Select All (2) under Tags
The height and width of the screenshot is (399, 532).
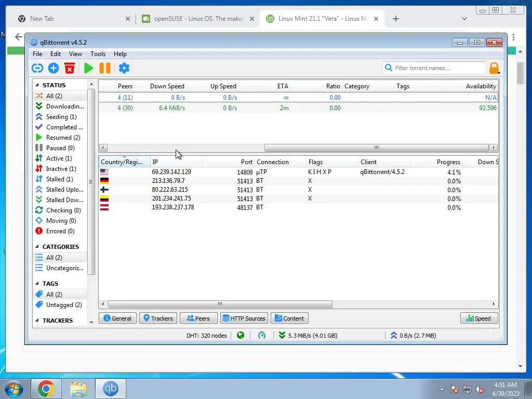(60, 295)
